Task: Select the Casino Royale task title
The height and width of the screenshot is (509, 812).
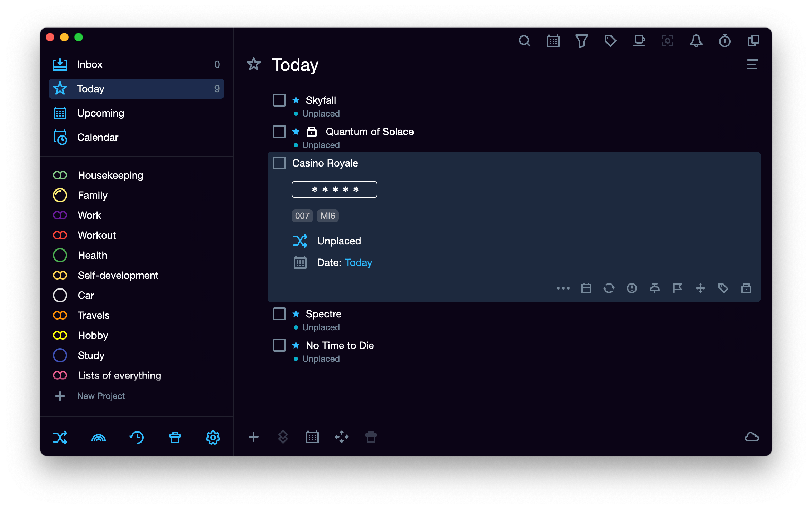Action: [x=325, y=163]
